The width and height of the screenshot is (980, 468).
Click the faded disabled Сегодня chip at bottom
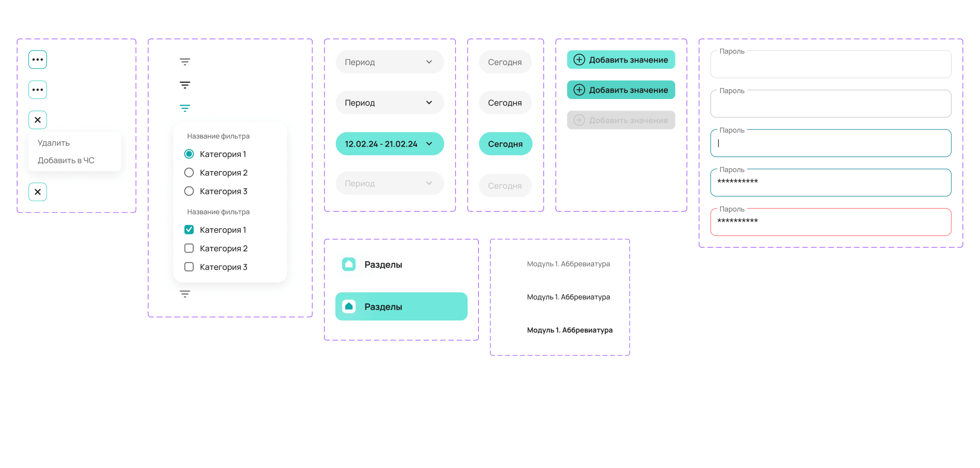point(505,185)
